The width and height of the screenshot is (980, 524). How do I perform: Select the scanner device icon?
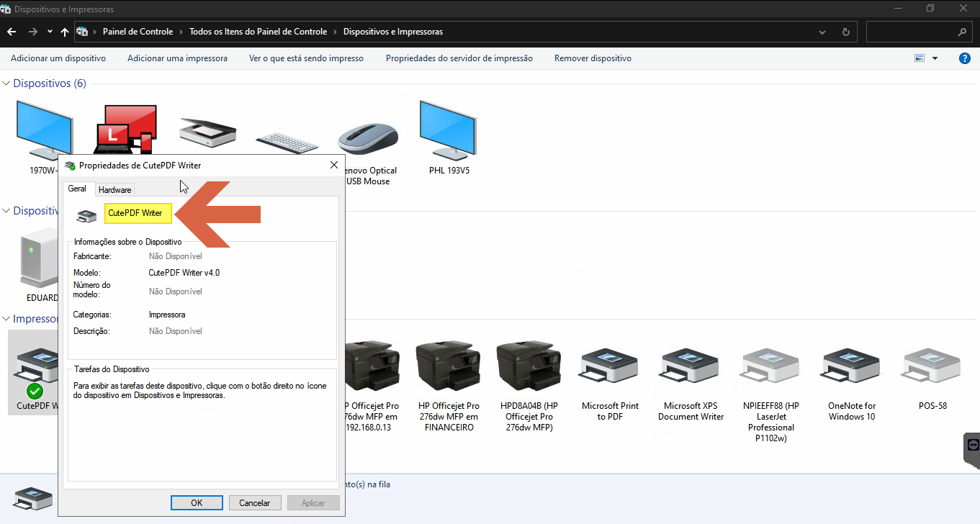point(207,132)
